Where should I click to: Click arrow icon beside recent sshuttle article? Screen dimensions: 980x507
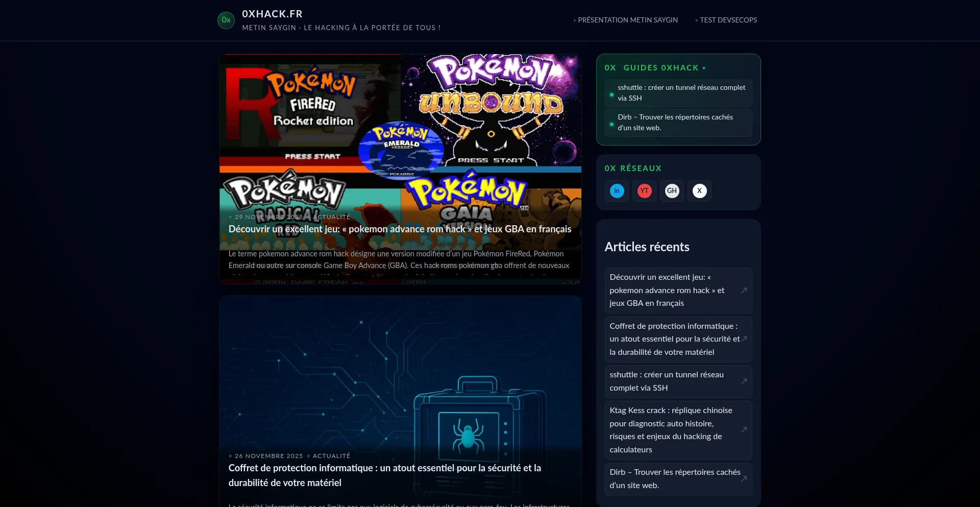(744, 381)
